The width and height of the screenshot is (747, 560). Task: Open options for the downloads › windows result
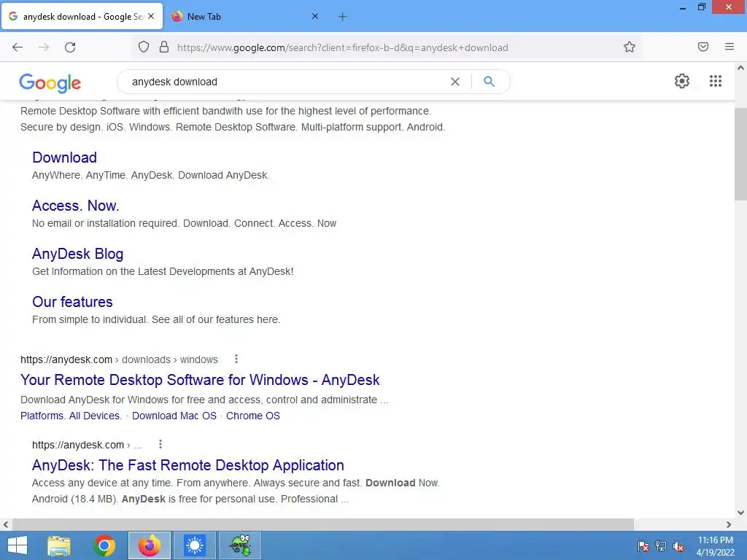coord(236,359)
